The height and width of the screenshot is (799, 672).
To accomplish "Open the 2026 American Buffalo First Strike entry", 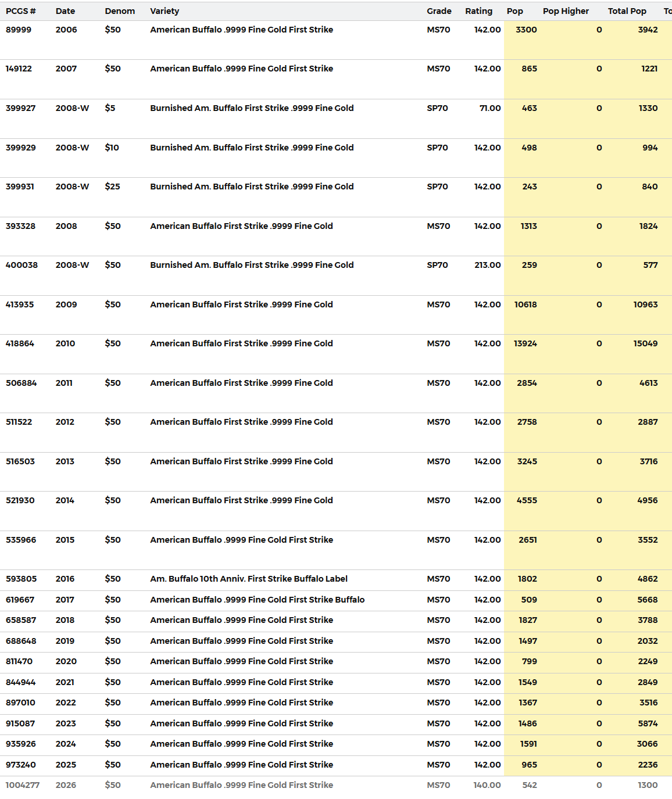I will coord(241,785).
